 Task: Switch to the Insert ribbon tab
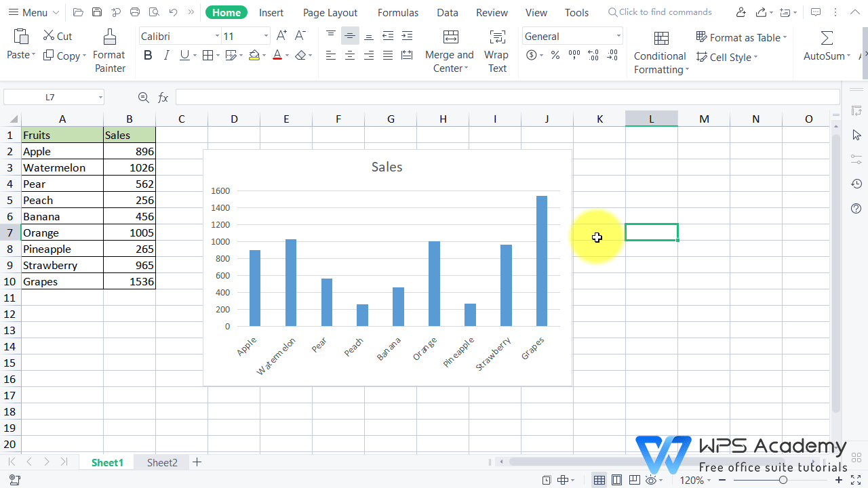271,12
